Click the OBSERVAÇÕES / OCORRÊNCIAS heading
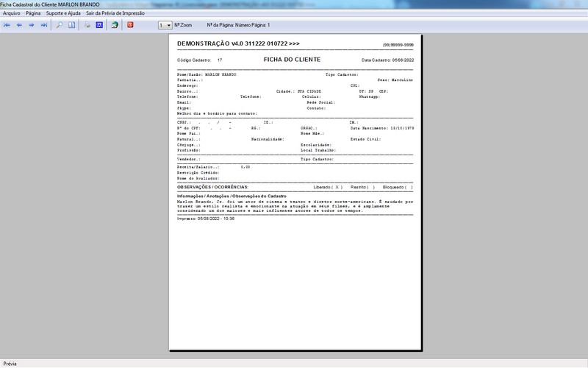This screenshot has width=588, height=368. pos(212,187)
